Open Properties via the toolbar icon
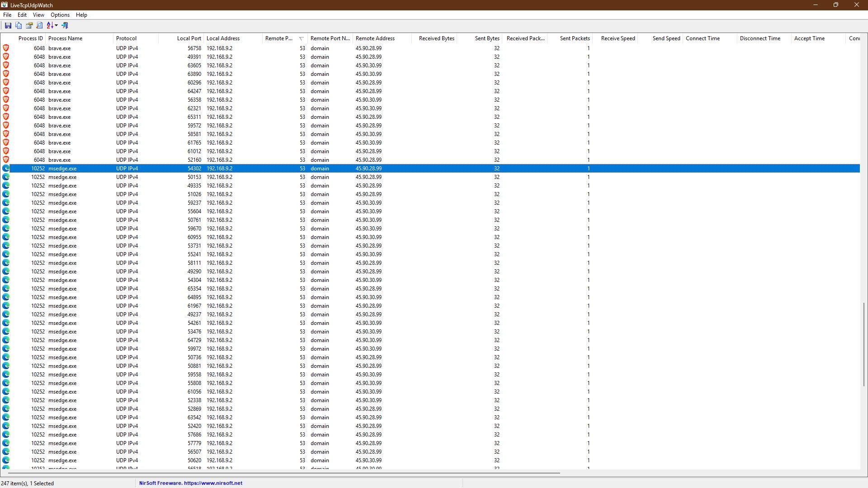This screenshot has width=868, height=488. pos(29,26)
